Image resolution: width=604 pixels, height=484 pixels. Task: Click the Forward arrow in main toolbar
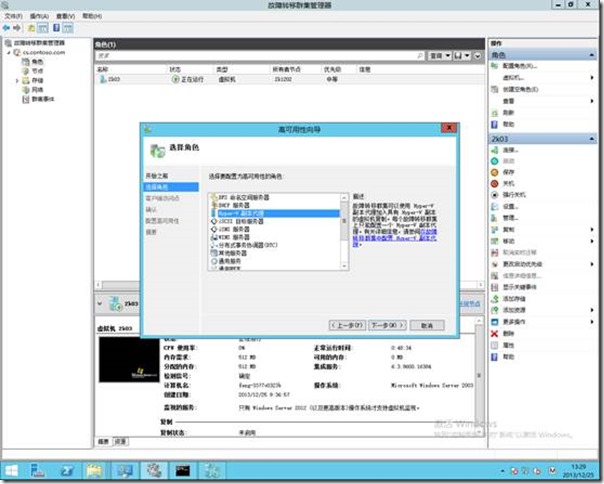point(17,28)
